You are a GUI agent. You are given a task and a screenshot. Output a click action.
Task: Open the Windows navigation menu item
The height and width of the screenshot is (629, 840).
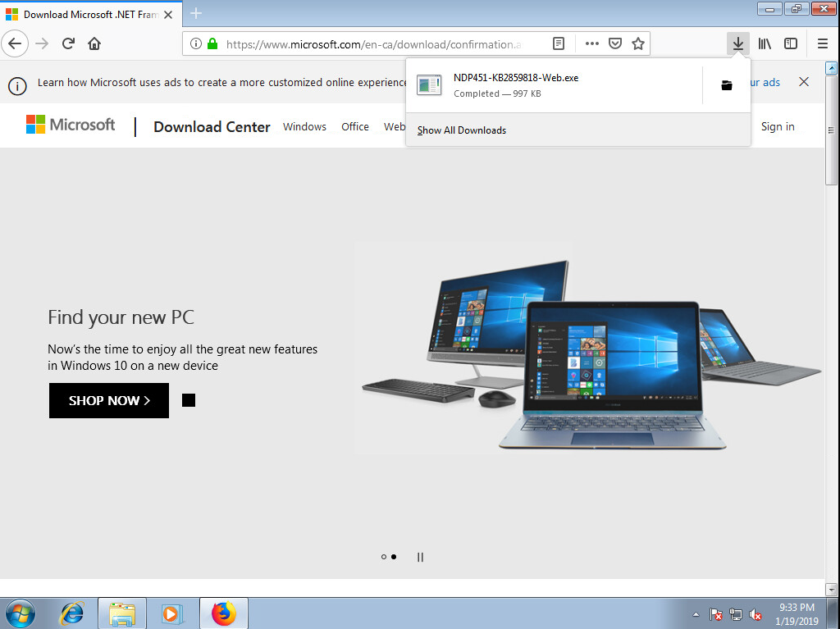(x=304, y=127)
